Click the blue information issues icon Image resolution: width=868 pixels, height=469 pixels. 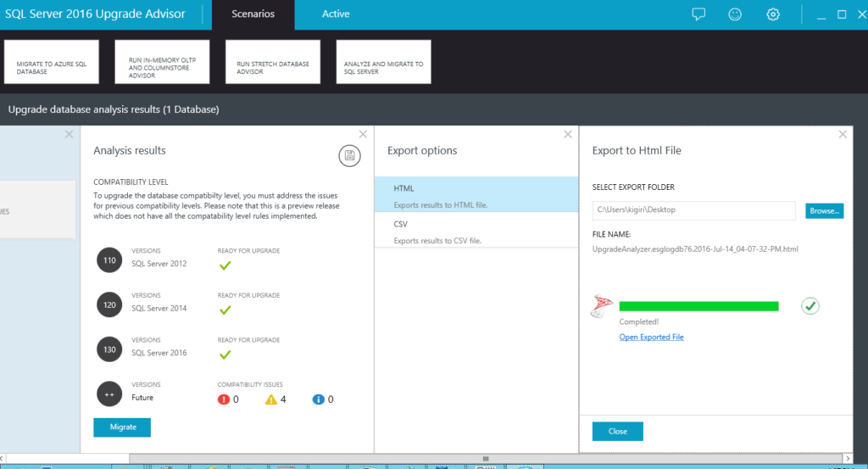(x=319, y=399)
